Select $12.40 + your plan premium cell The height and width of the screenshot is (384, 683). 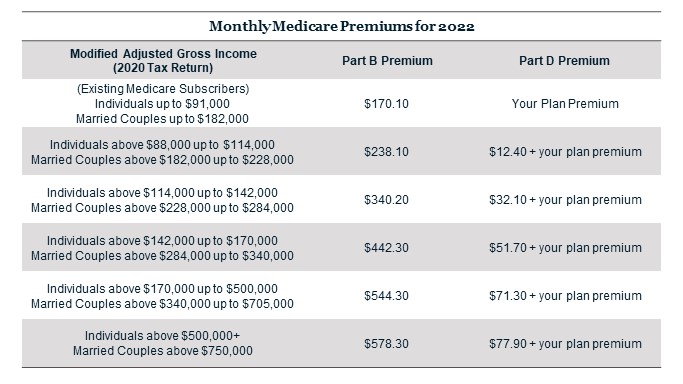[x=565, y=152]
